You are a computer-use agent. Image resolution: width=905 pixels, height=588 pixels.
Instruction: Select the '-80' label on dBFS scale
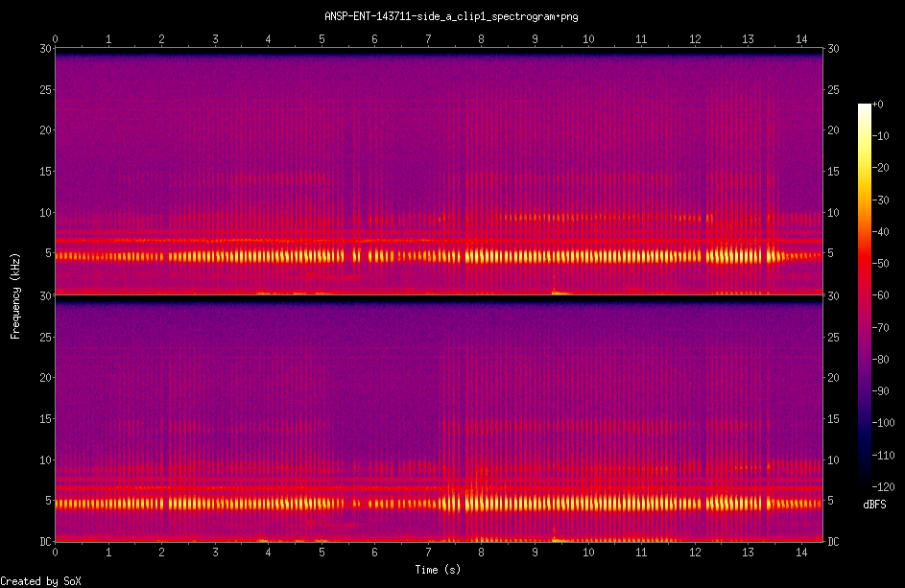pos(880,359)
